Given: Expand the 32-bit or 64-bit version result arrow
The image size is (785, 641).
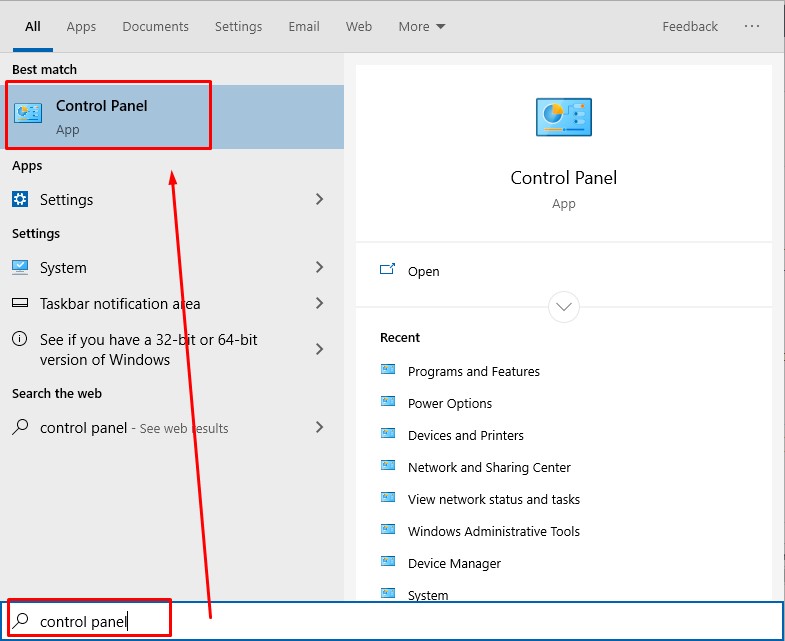Looking at the screenshot, I should [319, 349].
